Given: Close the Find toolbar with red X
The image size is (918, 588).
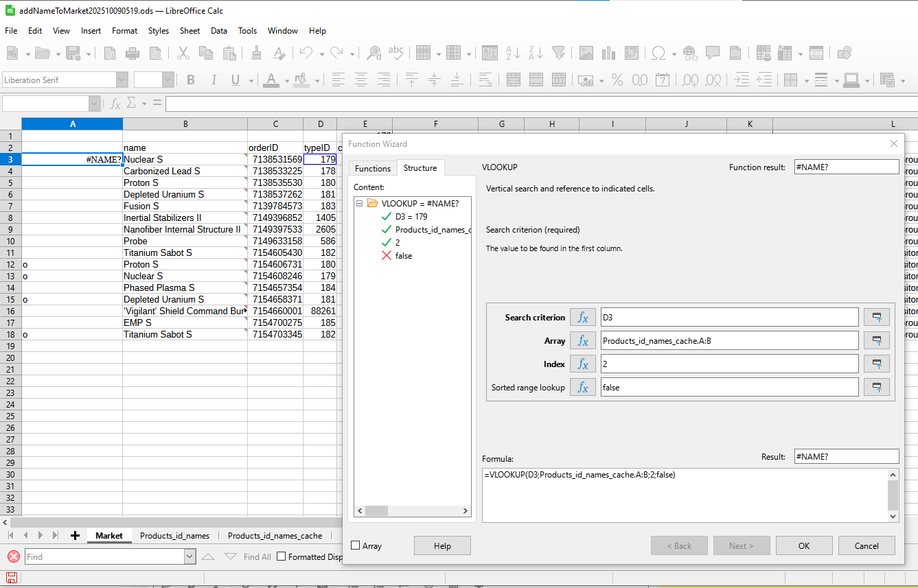Looking at the screenshot, I should coord(13,556).
